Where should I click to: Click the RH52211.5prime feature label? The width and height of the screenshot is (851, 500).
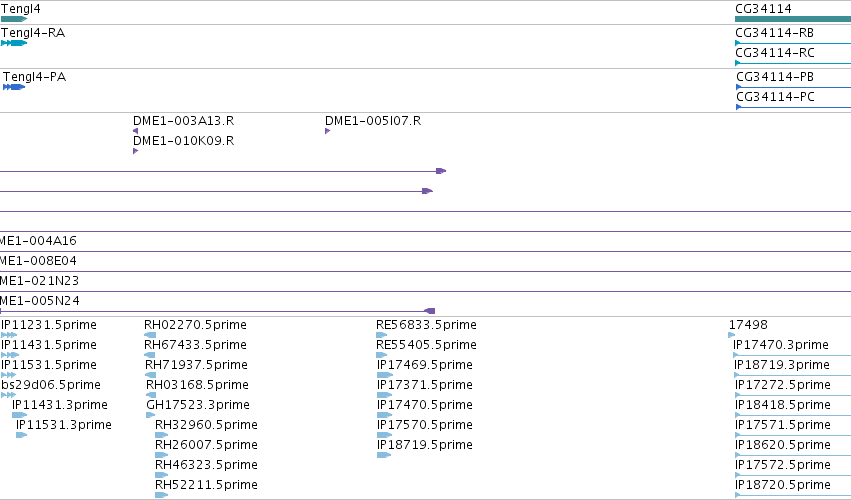tap(206, 484)
